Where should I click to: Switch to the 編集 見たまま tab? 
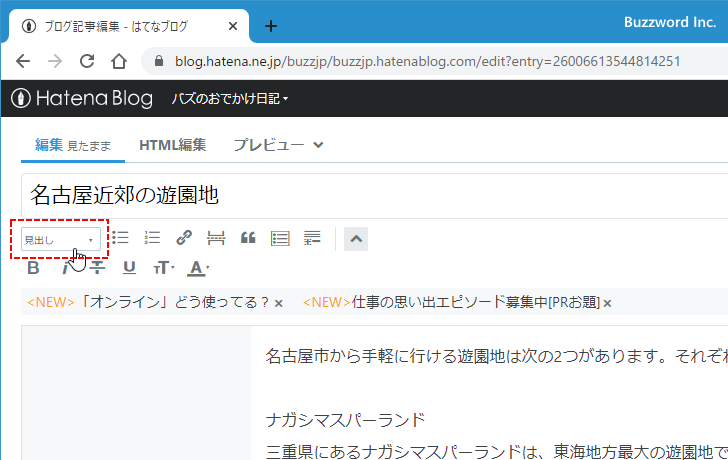[73, 145]
